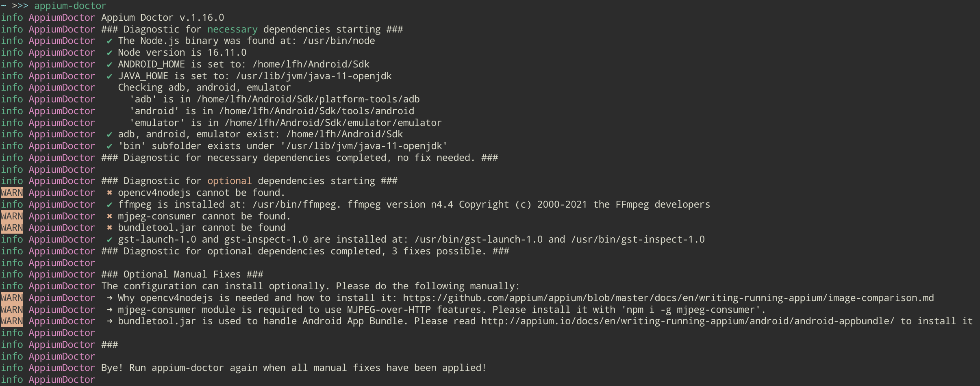The image size is (980, 386).
Task: Click the checkmark before "JAVA_HOME is set to"
Action: pos(109,76)
